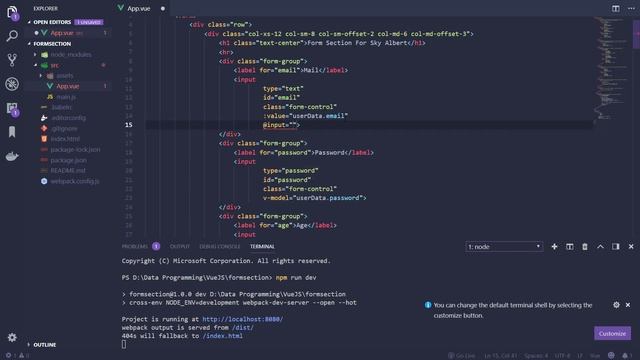Viewport: 640px width, 360px height.
Task: Switch to the Output tab
Action: pyautogui.click(x=180, y=246)
